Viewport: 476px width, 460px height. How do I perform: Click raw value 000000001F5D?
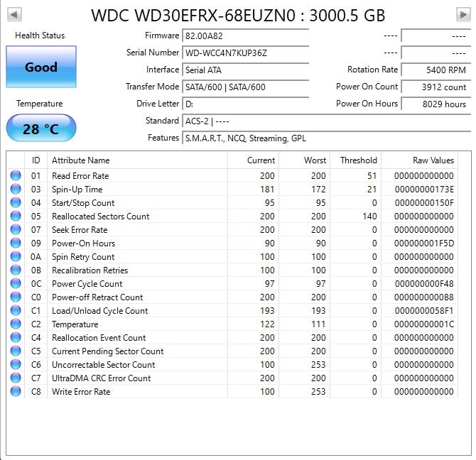pyautogui.click(x=424, y=243)
